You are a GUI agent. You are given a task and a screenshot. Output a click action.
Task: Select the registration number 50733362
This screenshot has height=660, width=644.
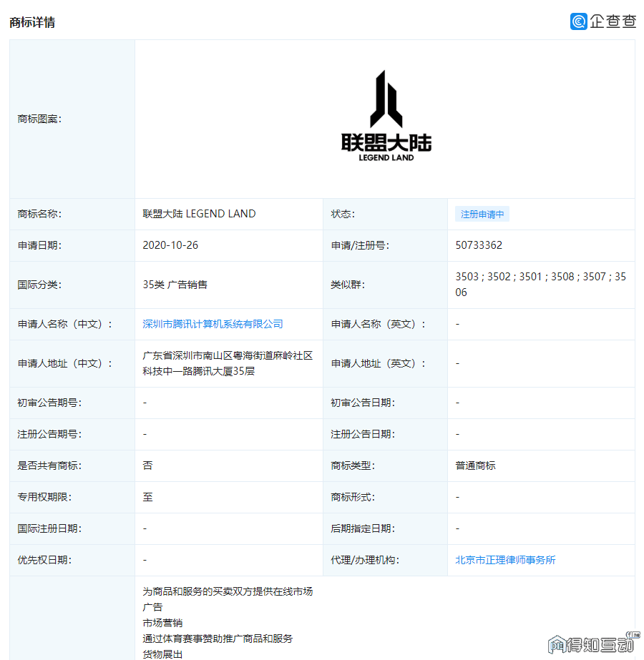pyautogui.click(x=479, y=245)
